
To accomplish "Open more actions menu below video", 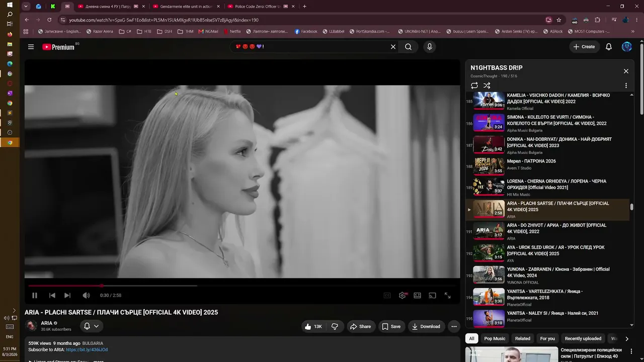I will pos(454,327).
